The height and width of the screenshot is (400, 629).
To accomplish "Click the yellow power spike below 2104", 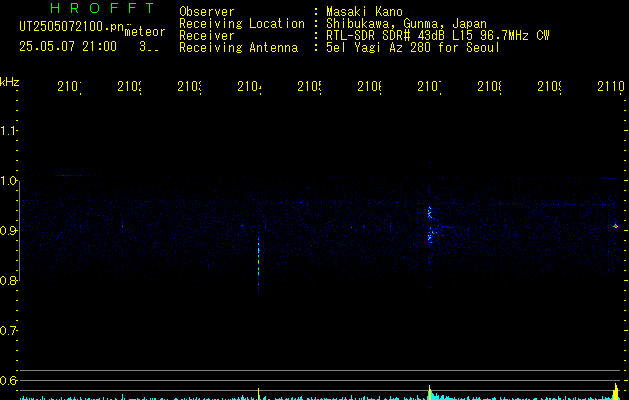I will click(x=258, y=394).
